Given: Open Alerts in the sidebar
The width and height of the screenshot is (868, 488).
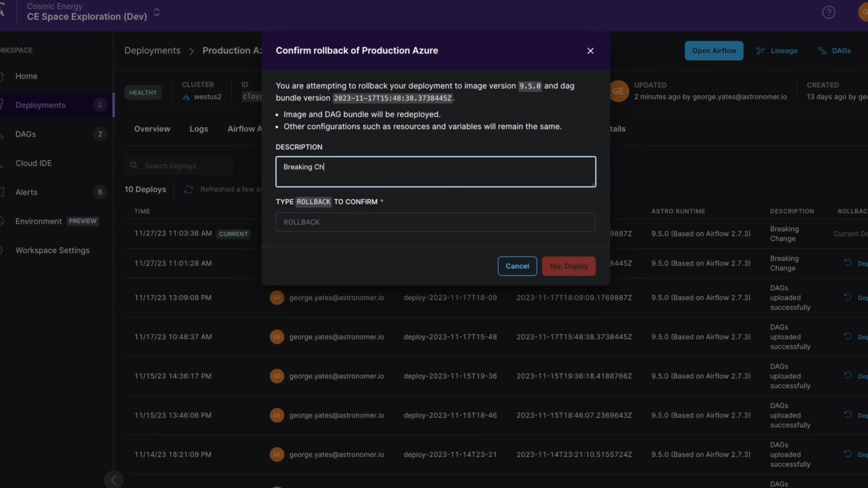Looking at the screenshot, I should 26,192.
